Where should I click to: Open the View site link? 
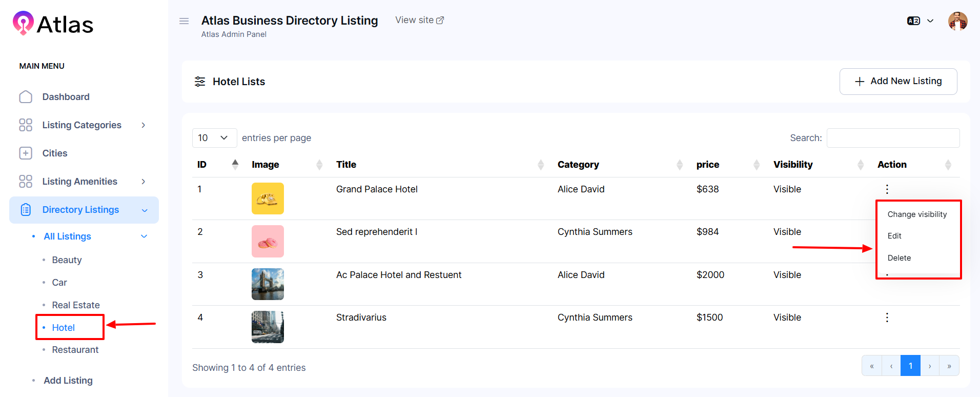[x=419, y=20]
